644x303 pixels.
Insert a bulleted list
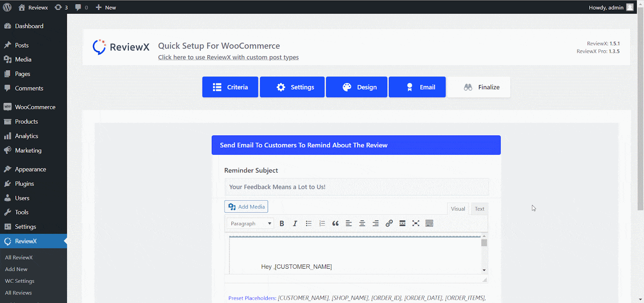point(309,224)
